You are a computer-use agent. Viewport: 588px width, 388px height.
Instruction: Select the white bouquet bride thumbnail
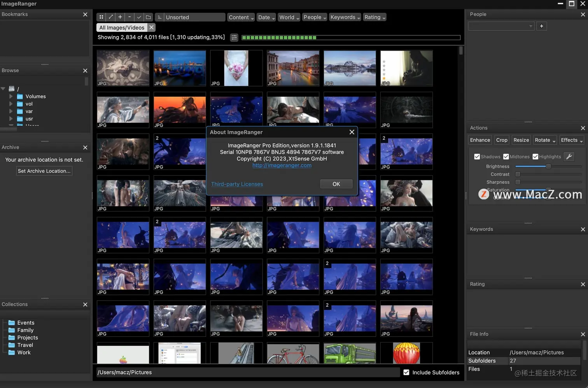tap(236, 68)
